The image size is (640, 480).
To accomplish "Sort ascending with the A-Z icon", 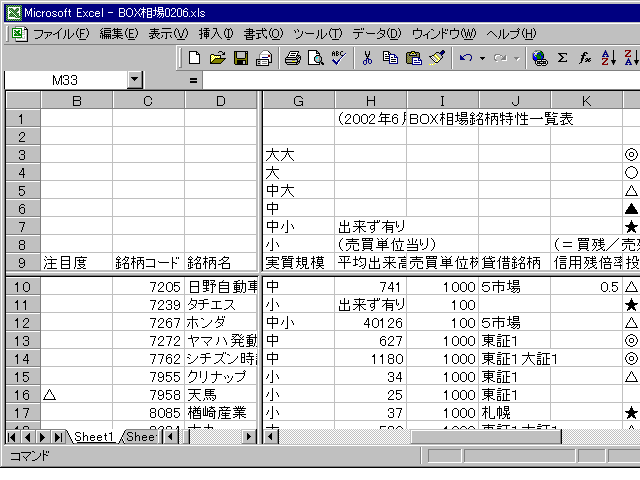I will (x=608, y=58).
